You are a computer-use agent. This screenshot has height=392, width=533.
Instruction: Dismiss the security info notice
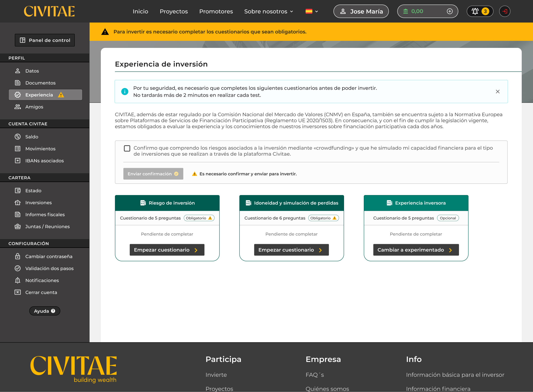click(498, 91)
